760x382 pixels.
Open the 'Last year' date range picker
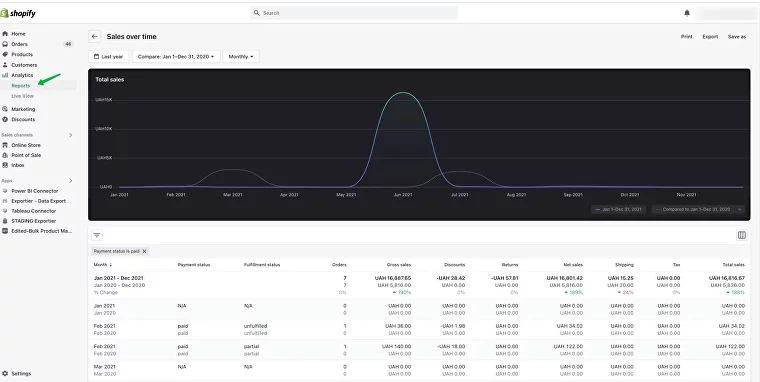tap(109, 57)
